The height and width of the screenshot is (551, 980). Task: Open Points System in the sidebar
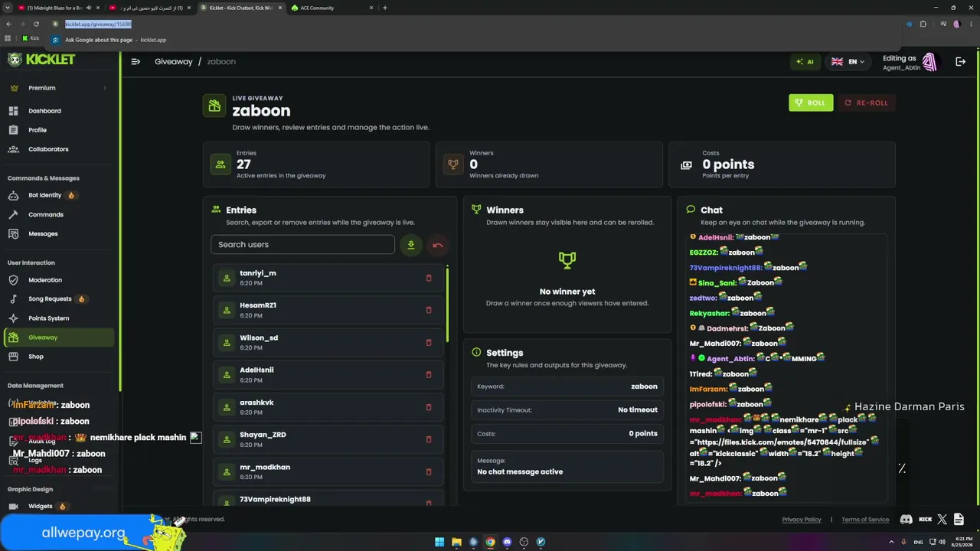tap(59, 318)
